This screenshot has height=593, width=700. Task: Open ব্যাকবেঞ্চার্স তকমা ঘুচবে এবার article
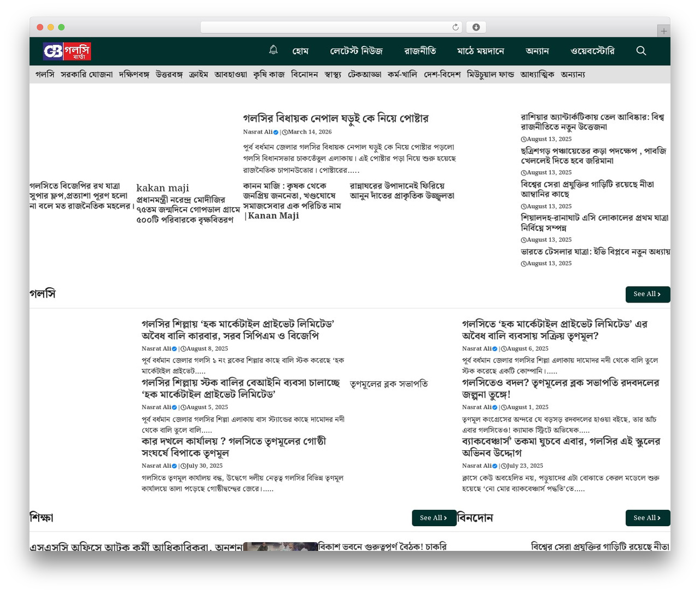point(561,447)
